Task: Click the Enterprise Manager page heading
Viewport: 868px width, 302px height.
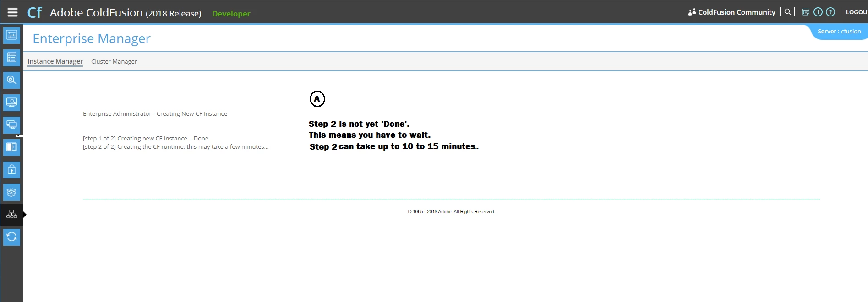Action: 92,38
